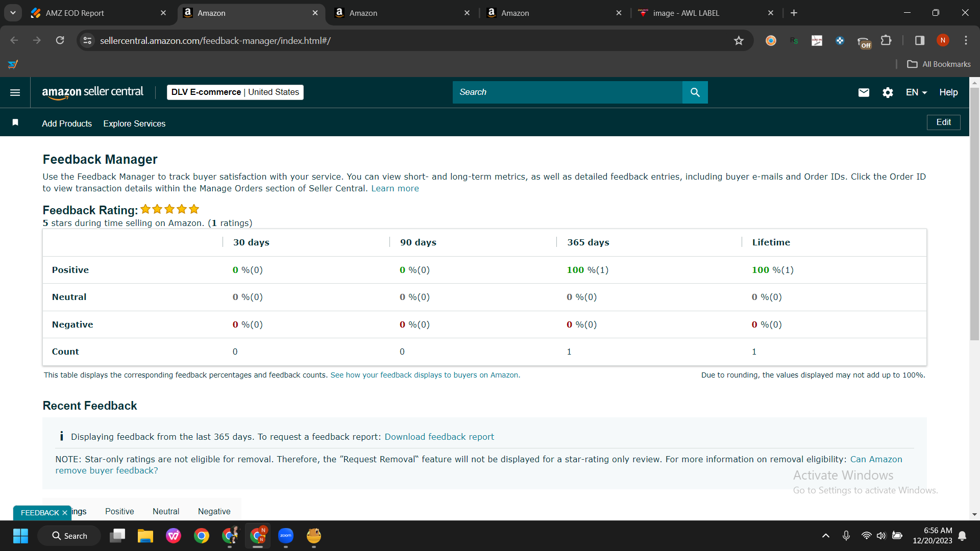Open Add Products in the navigation bar
Image resolution: width=980 pixels, height=551 pixels.
tap(67, 123)
